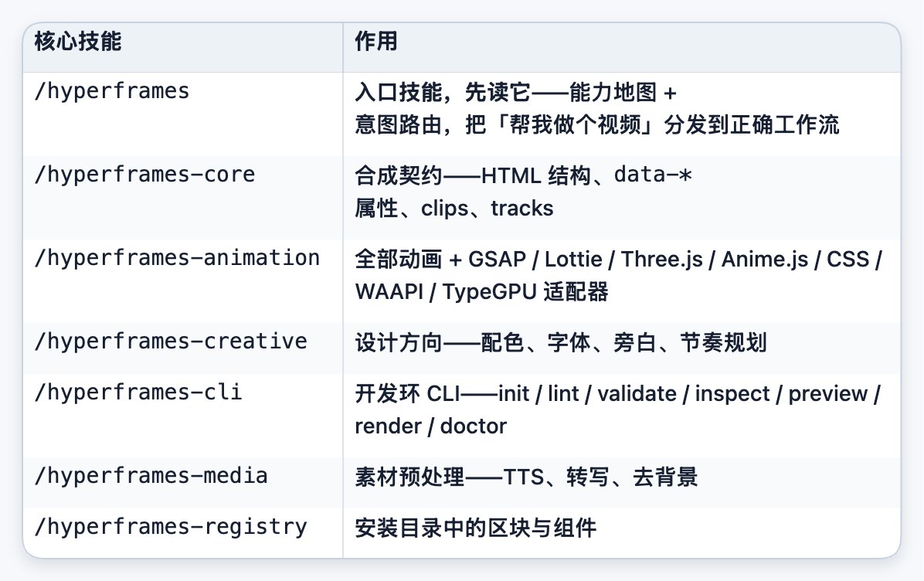This screenshot has height=581, width=924.
Task: Click the 安装目录中的区块与组件 description
Action: [476, 528]
